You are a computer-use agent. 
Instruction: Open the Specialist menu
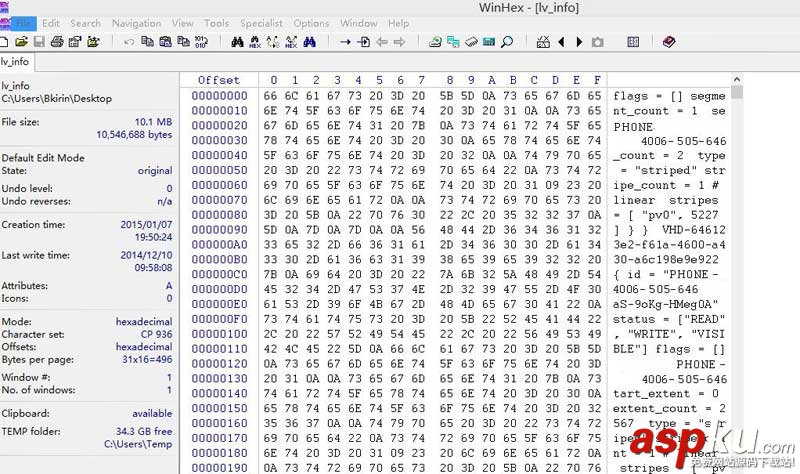click(x=261, y=23)
